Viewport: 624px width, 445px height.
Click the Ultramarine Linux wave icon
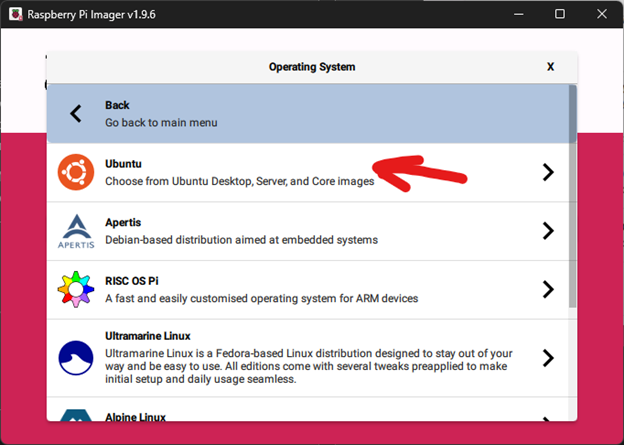(x=76, y=358)
